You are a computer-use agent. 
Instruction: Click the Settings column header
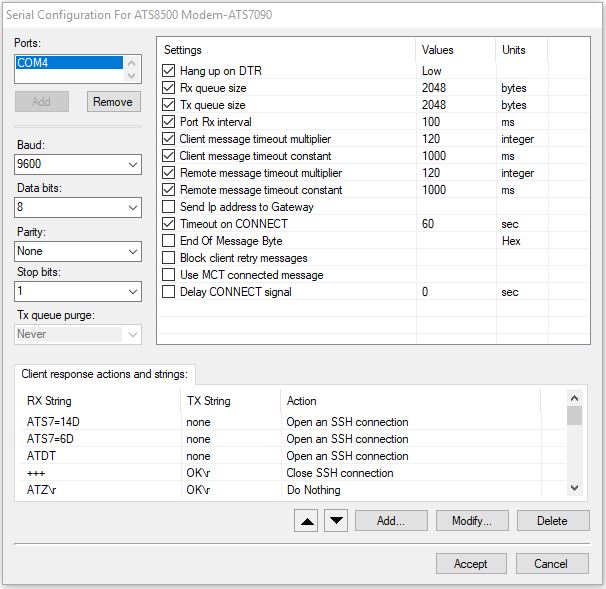point(183,50)
